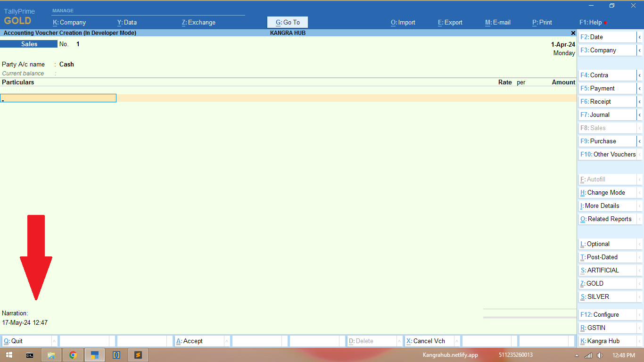Open File Explorer from the taskbar
Screen dimensions: 644x362
coord(51,355)
